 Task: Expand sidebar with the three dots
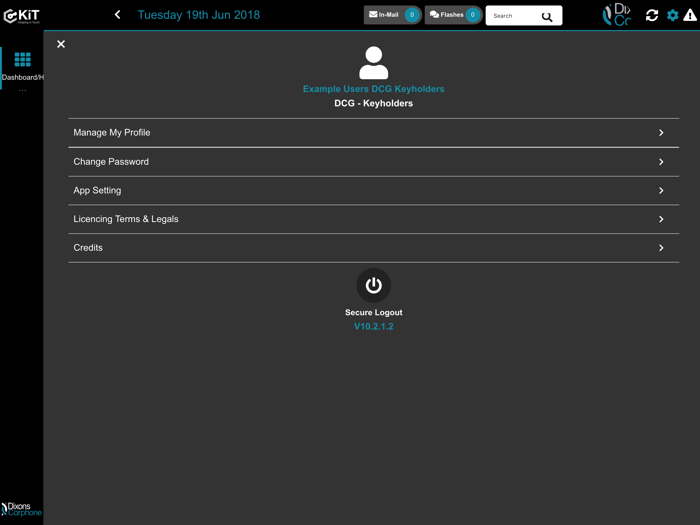22,91
